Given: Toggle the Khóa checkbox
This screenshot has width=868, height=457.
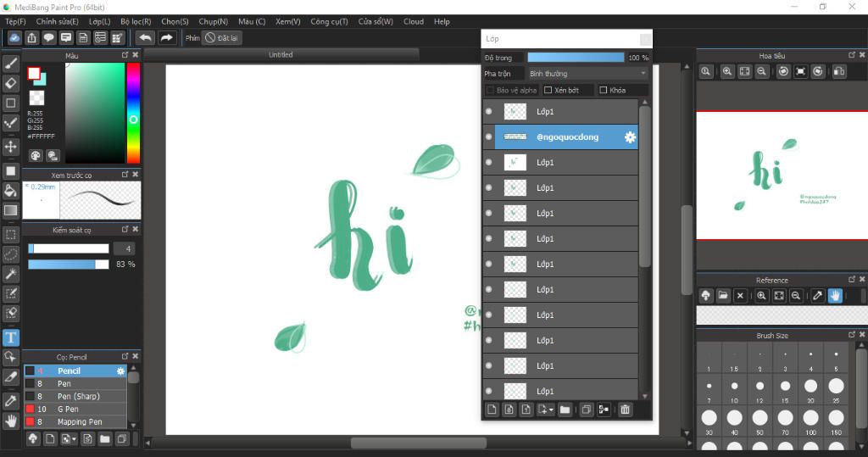Looking at the screenshot, I should tap(604, 90).
